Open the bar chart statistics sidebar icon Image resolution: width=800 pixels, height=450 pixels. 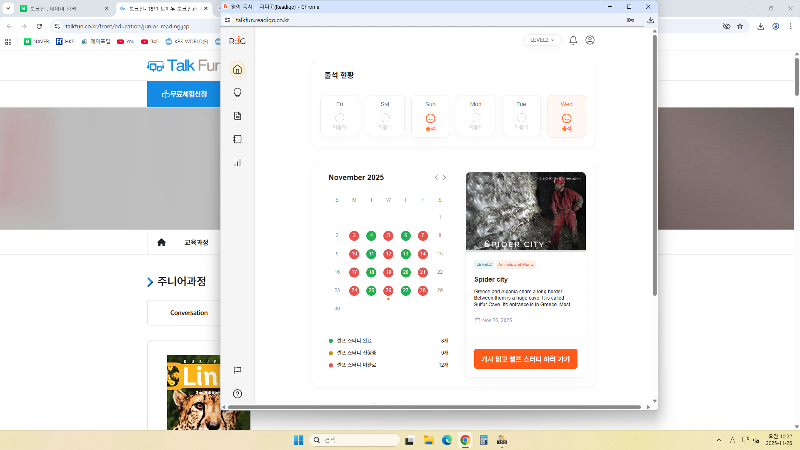(237, 162)
